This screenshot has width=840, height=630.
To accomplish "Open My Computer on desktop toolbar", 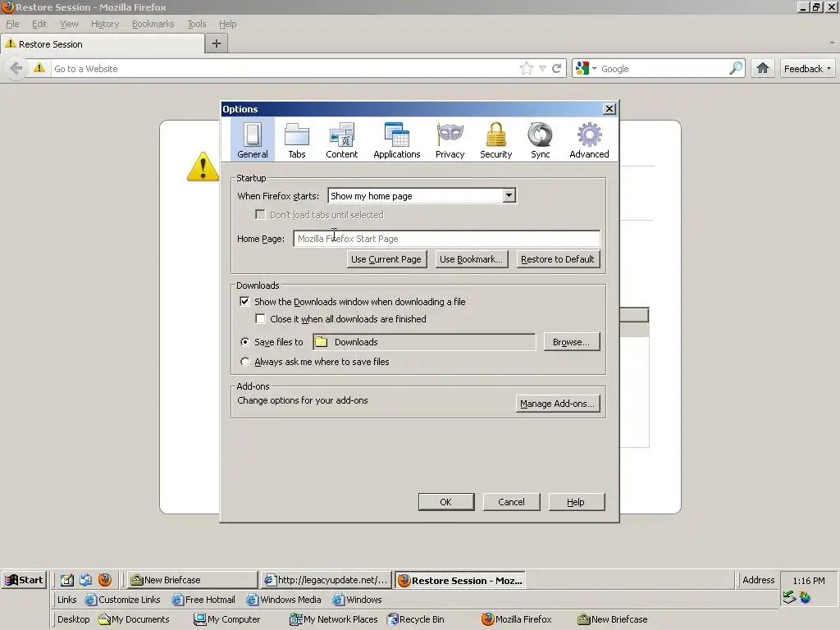I will [226, 619].
